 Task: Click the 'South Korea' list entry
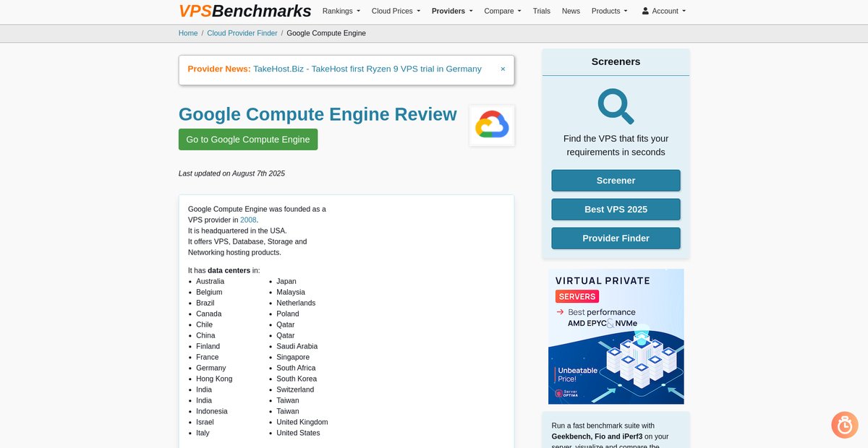point(297,379)
